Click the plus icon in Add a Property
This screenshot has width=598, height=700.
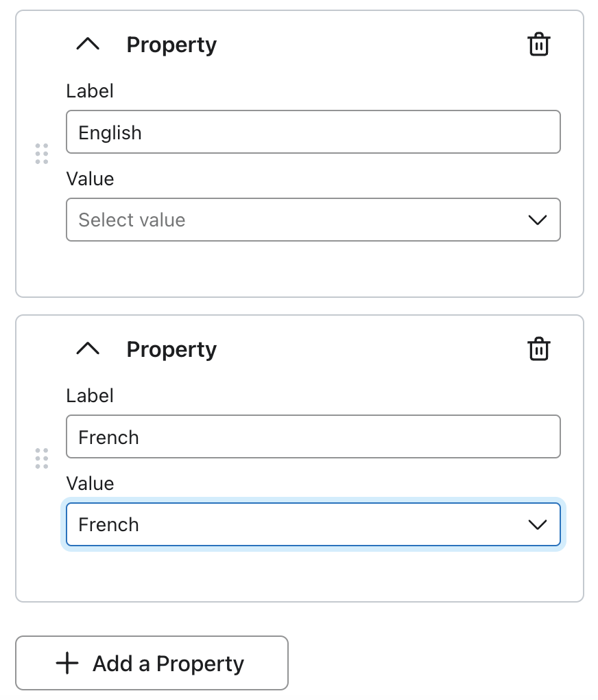pos(67,663)
